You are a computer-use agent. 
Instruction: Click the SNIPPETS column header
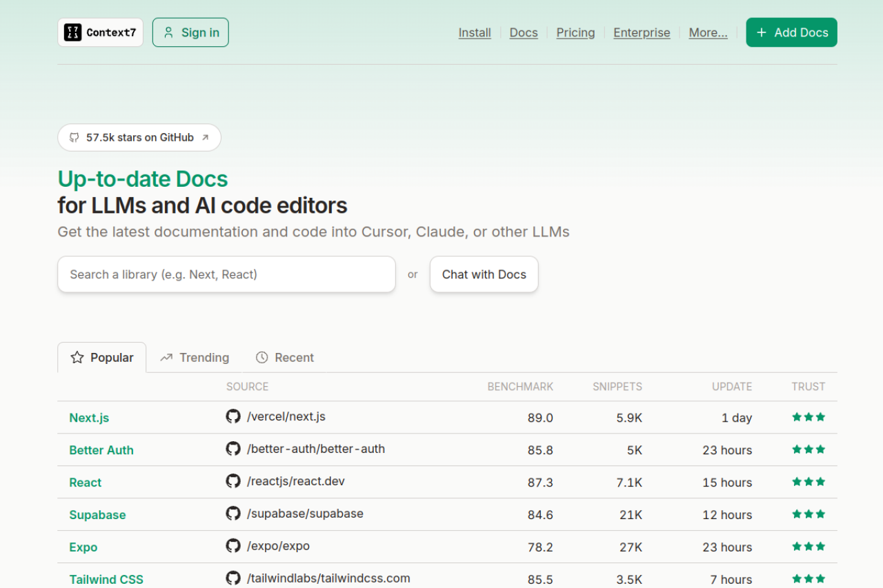pos(617,387)
